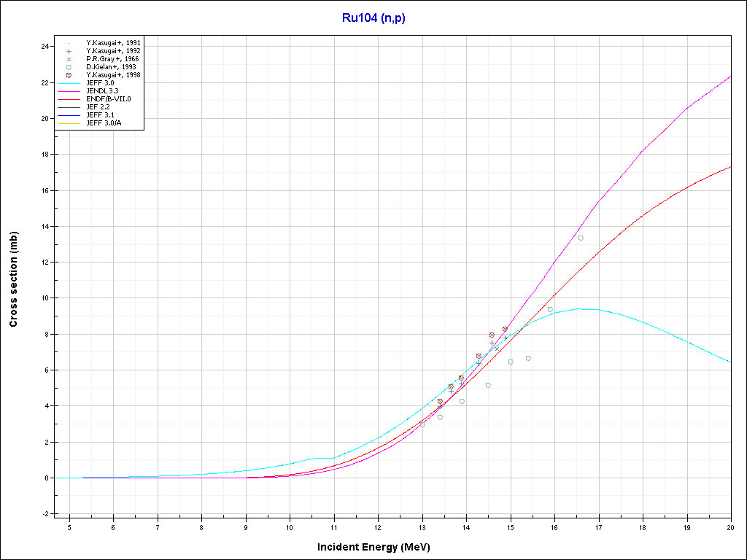Click the 24 tick label on the y-axis
The width and height of the screenshot is (747, 560).
coord(45,47)
